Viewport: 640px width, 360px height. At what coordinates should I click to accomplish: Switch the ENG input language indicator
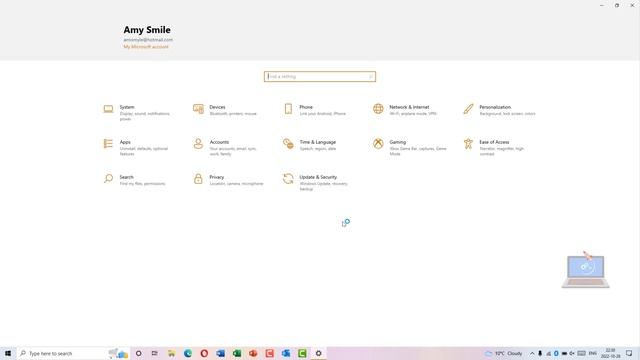tap(593, 353)
